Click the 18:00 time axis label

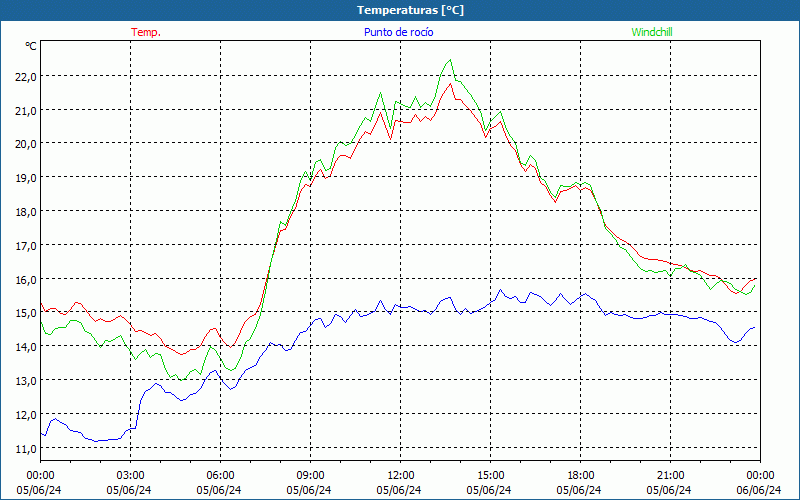pos(581,476)
